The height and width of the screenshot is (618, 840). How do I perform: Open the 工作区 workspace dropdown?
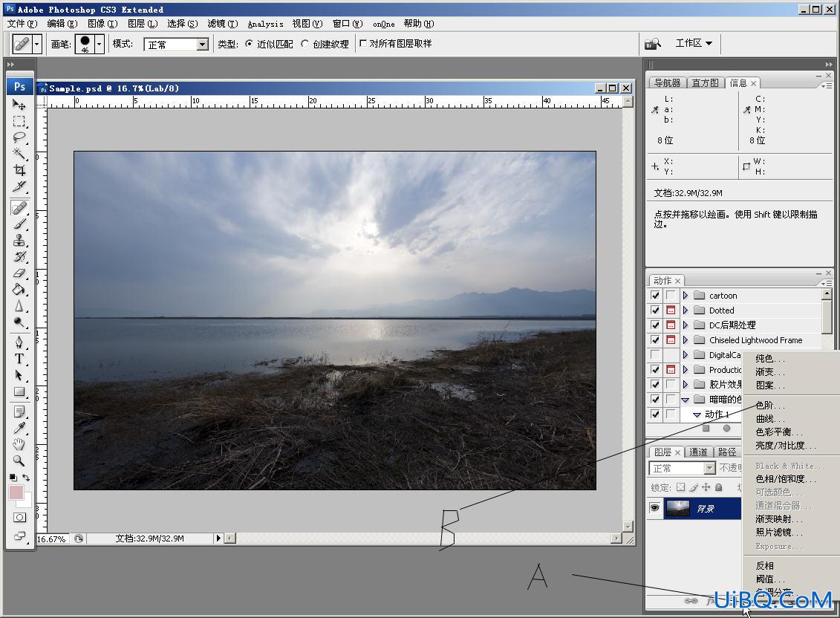(x=693, y=43)
